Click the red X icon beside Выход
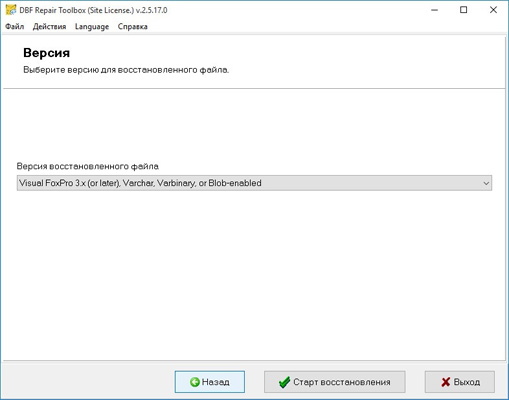The height and width of the screenshot is (400, 509). 446,382
